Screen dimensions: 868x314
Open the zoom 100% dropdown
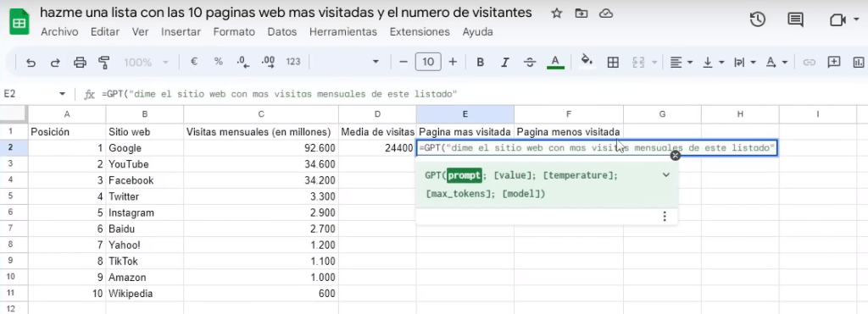146,63
